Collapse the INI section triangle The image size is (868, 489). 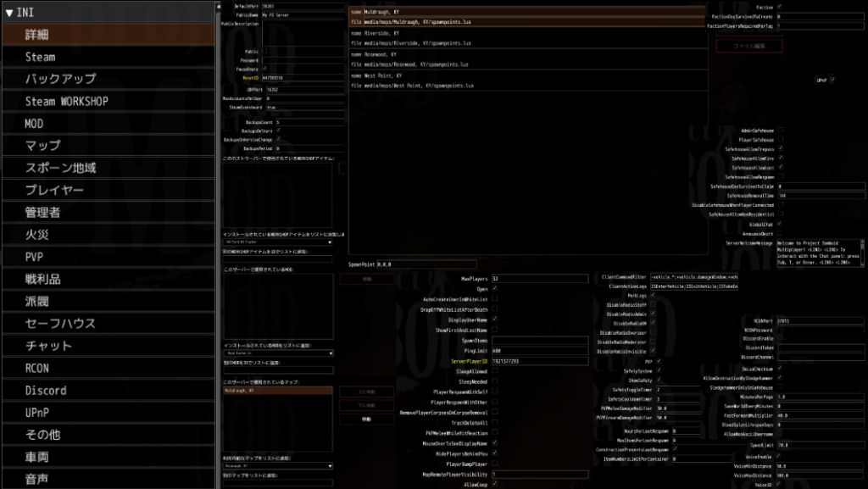coord(9,13)
